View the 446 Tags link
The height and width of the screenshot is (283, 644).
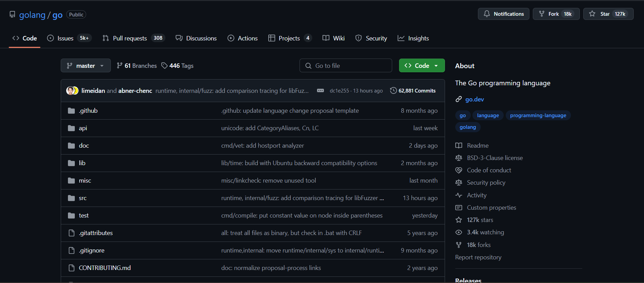tap(177, 66)
